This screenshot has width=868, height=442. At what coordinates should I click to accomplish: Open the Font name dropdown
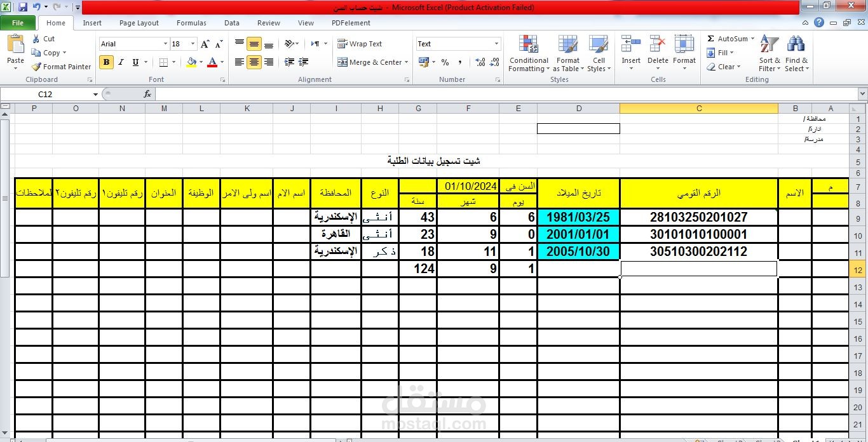pyautogui.click(x=164, y=43)
